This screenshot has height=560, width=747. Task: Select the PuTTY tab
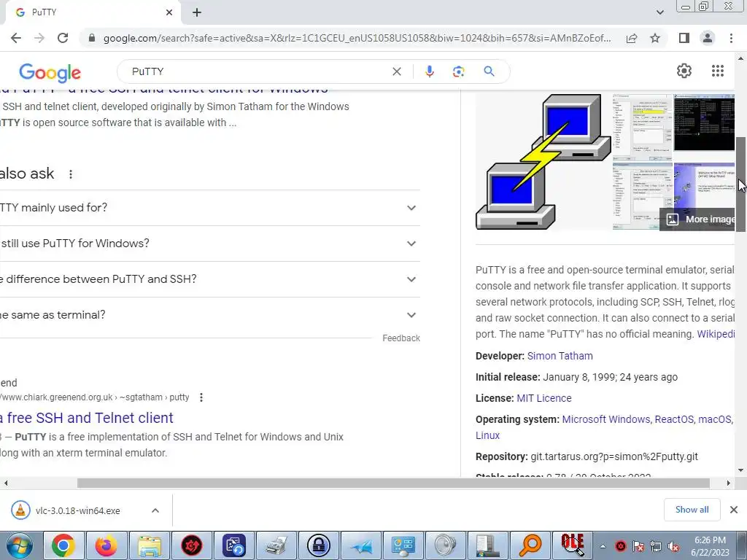[93, 12]
